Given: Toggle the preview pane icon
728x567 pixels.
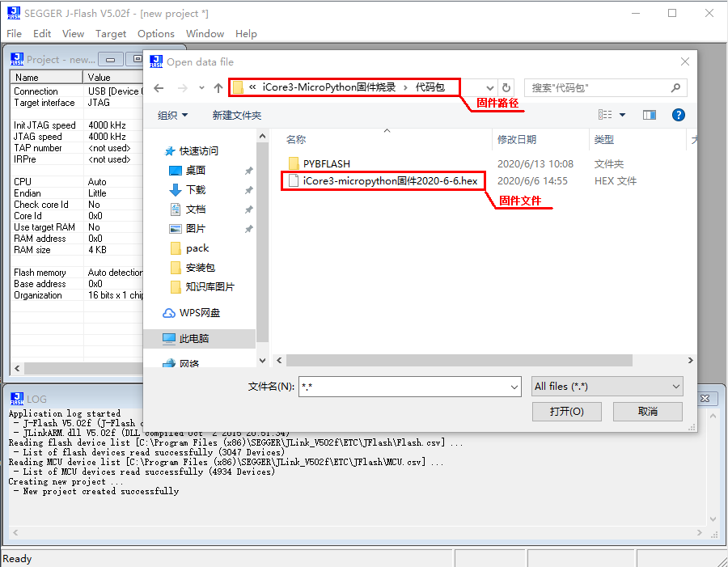Looking at the screenshot, I should [x=649, y=115].
